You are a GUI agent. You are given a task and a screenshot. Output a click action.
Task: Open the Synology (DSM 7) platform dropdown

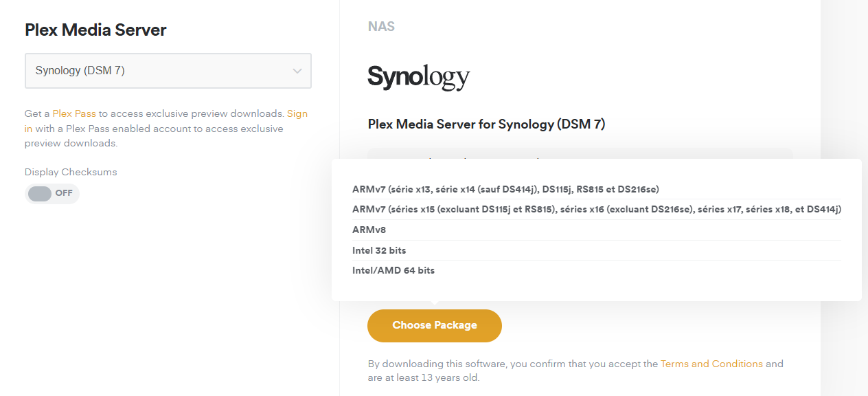coord(168,71)
